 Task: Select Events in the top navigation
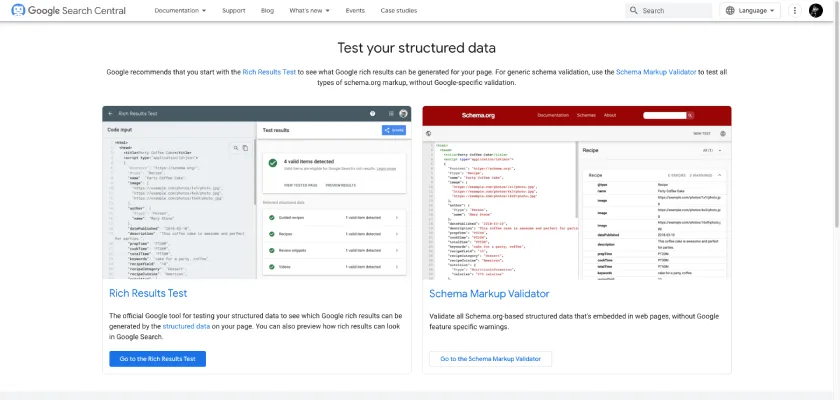[x=355, y=10]
